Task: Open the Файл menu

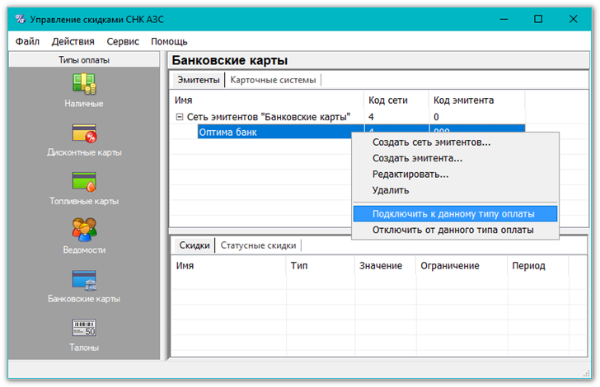Action: click(x=27, y=41)
